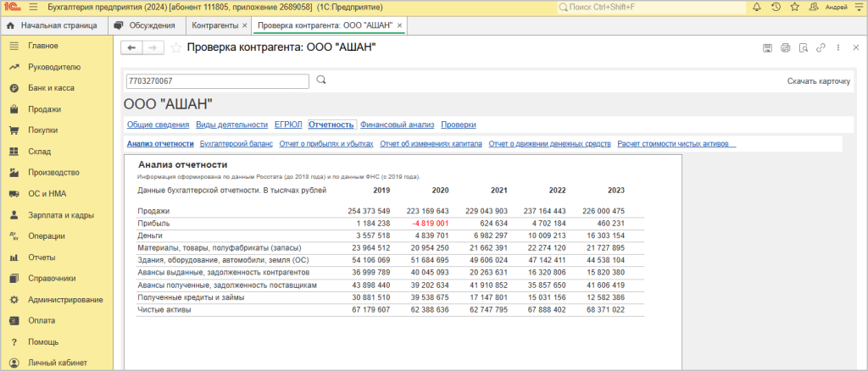Open Общие сведения section
This screenshot has width=868, height=371.
(159, 125)
